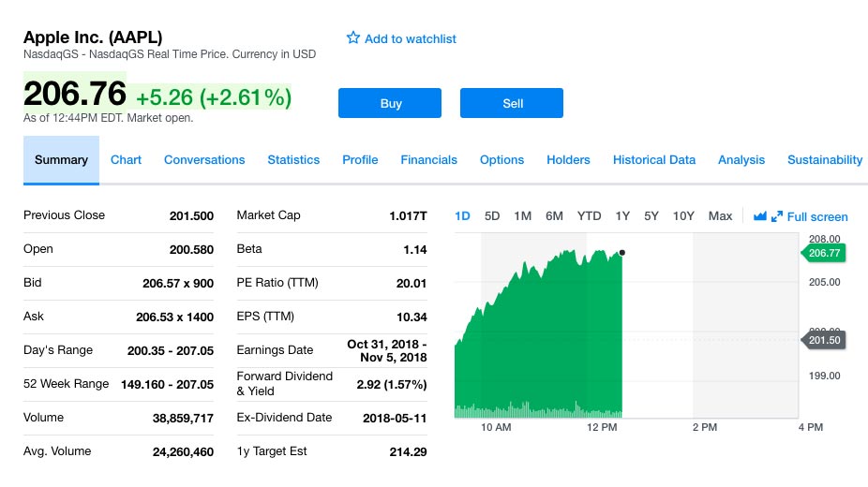The width and height of the screenshot is (868, 487).
Task: Click the 1y Target Est value 214.29
Action: [408, 451]
